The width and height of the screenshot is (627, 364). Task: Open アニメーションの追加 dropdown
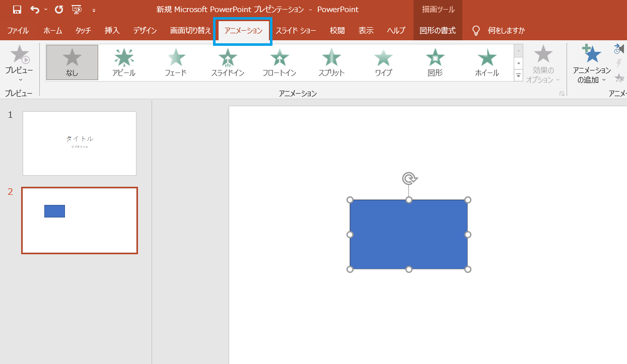592,65
